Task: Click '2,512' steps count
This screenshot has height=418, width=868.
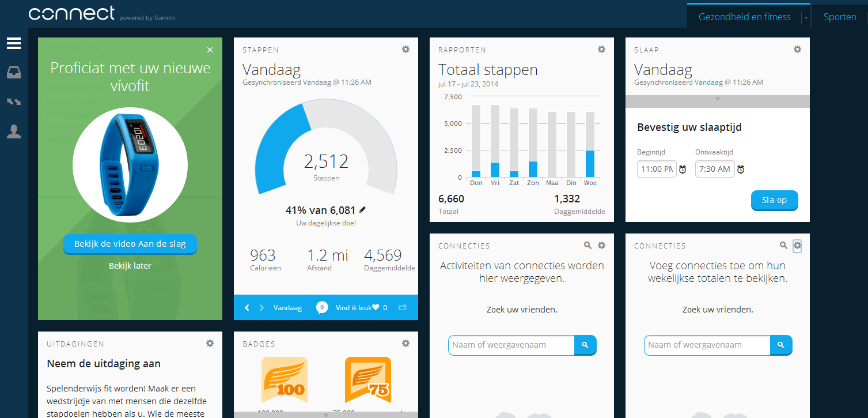Action: click(326, 161)
